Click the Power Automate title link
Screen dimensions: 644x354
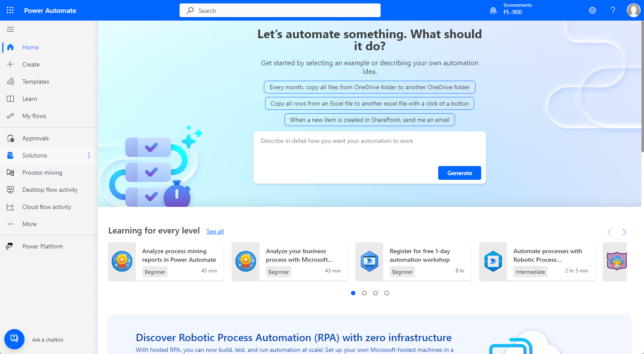coord(50,10)
